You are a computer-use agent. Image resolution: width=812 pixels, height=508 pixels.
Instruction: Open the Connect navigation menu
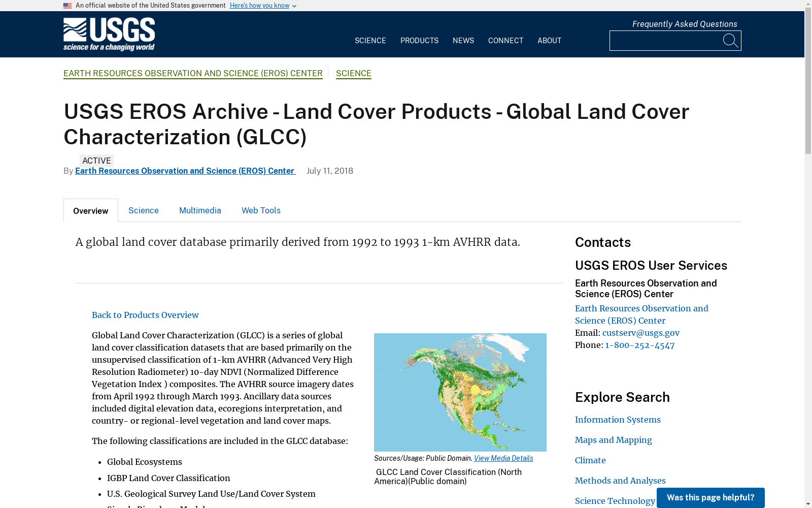505,41
